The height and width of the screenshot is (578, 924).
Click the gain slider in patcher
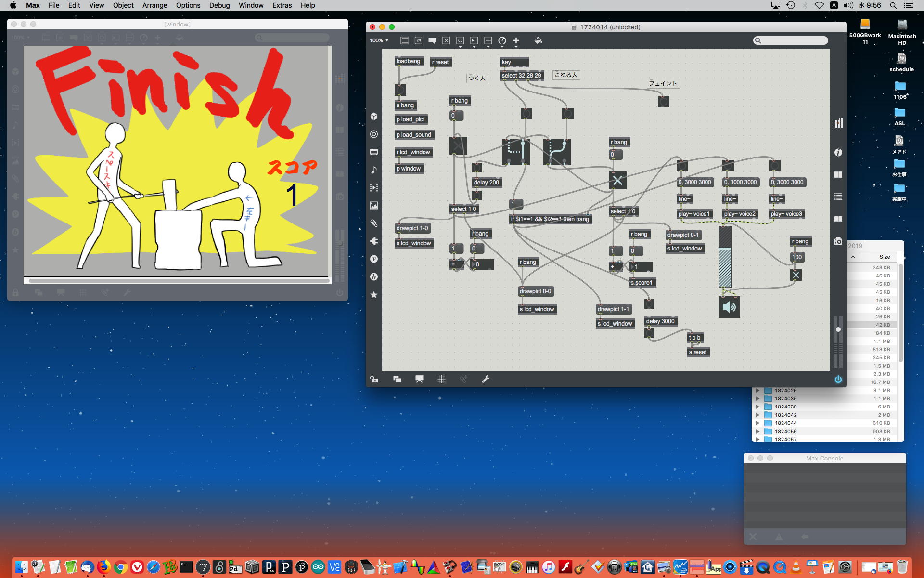tap(725, 257)
